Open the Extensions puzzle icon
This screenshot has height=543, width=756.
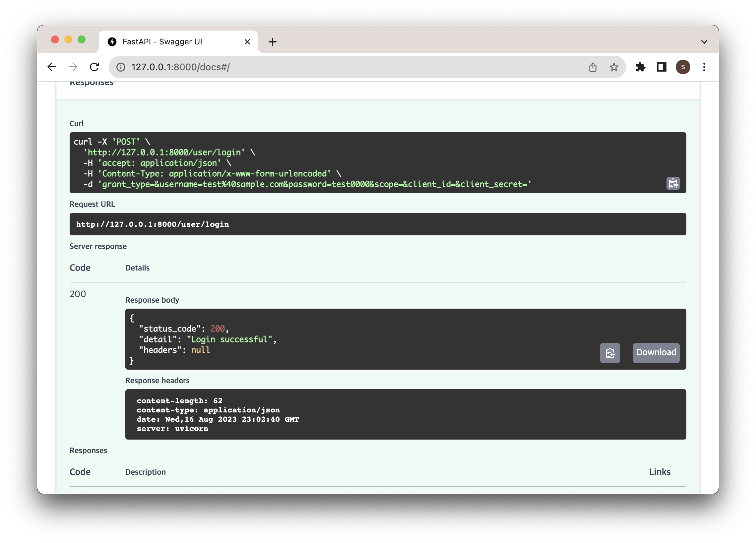click(640, 67)
